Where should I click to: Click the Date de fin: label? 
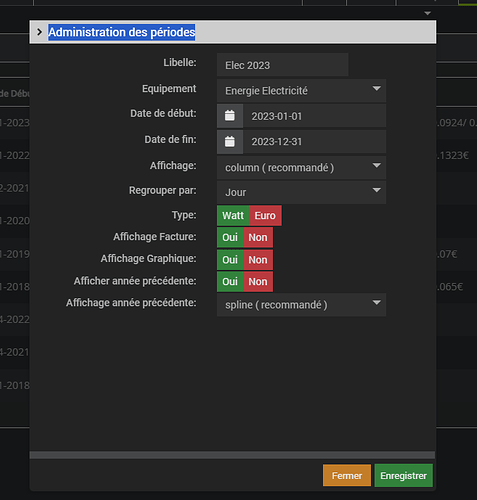click(x=170, y=139)
